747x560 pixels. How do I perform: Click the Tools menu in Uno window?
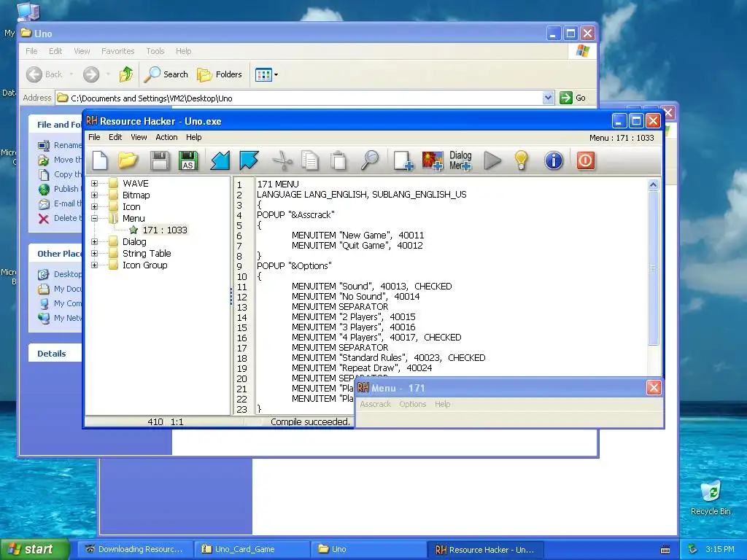[155, 51]
